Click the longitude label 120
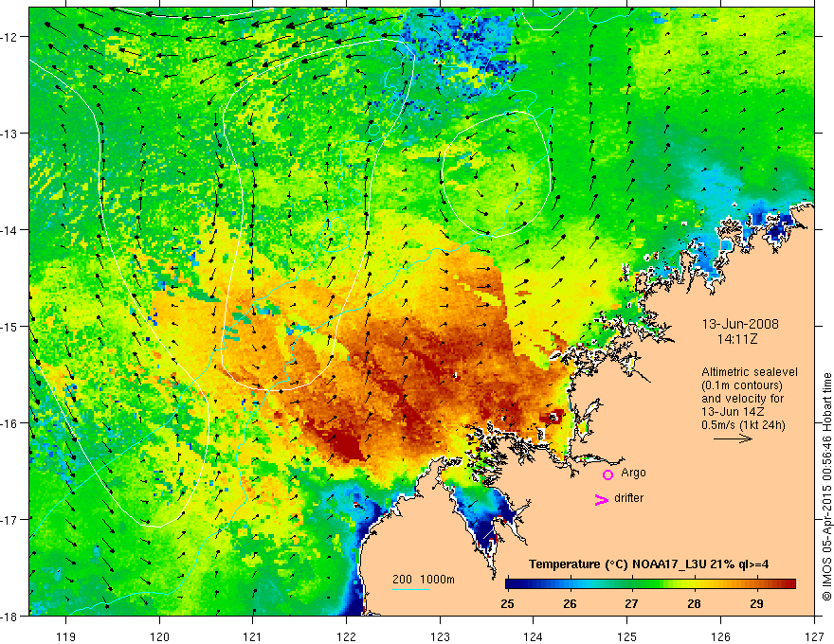Screen dimensions: 834x644 pyautogui.click(x=159, y=636)
